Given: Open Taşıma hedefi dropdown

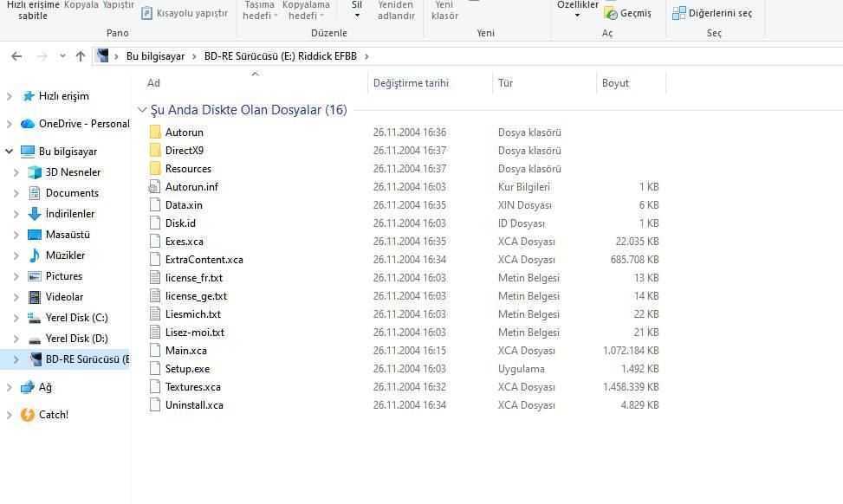Looking at the screenshot, I should click(x=260, y=10).
